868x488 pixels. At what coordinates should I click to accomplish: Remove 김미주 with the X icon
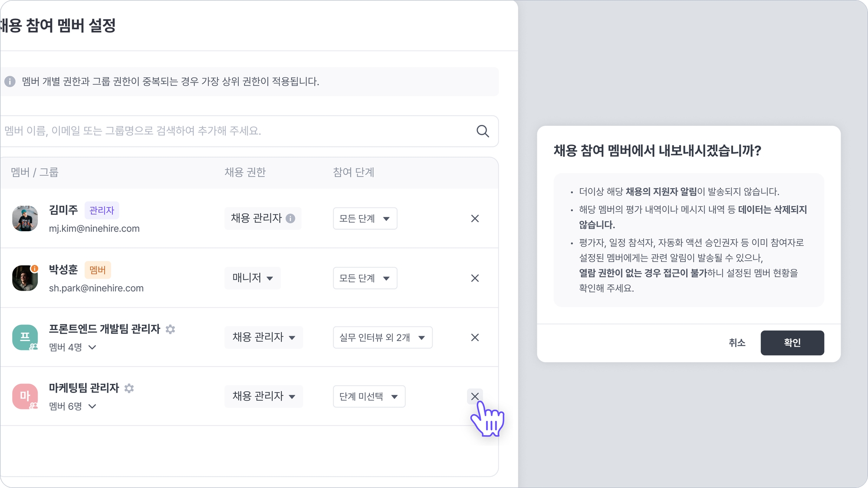point(475,218)
